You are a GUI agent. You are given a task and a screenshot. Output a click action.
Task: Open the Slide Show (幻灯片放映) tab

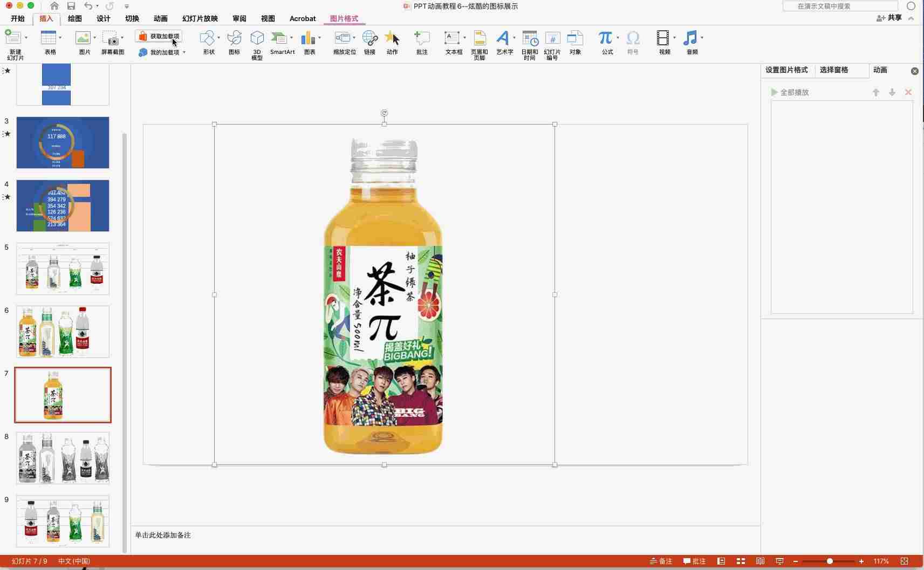(x=200, y=18)
